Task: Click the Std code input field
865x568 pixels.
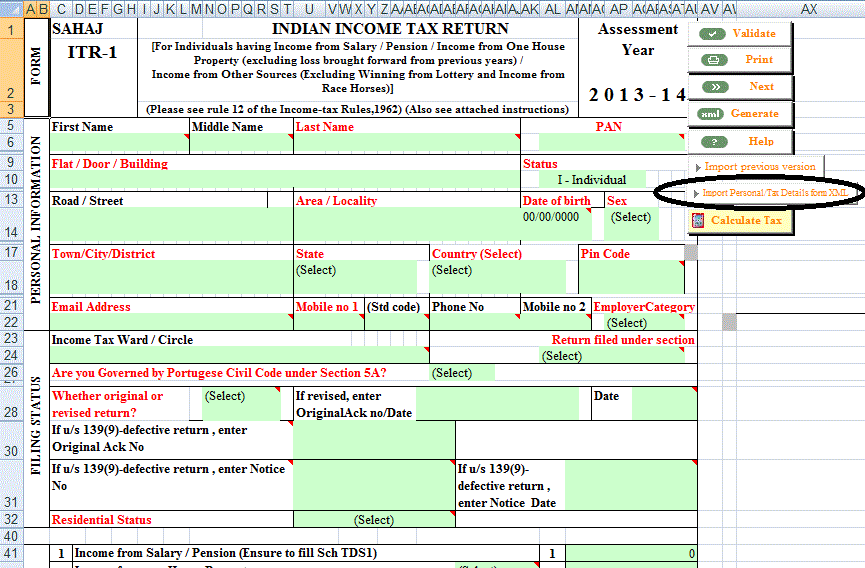Action: [397, 321]
